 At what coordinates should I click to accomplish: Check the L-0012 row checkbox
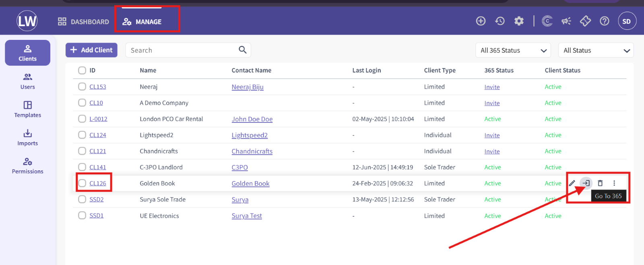[x=82, y=119]
